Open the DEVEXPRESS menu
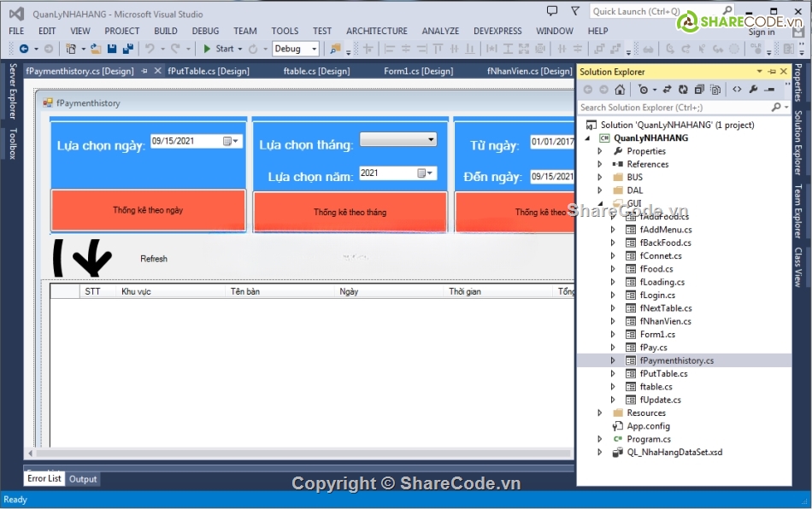This screenshot has height=509, width=812. [497, 31]
